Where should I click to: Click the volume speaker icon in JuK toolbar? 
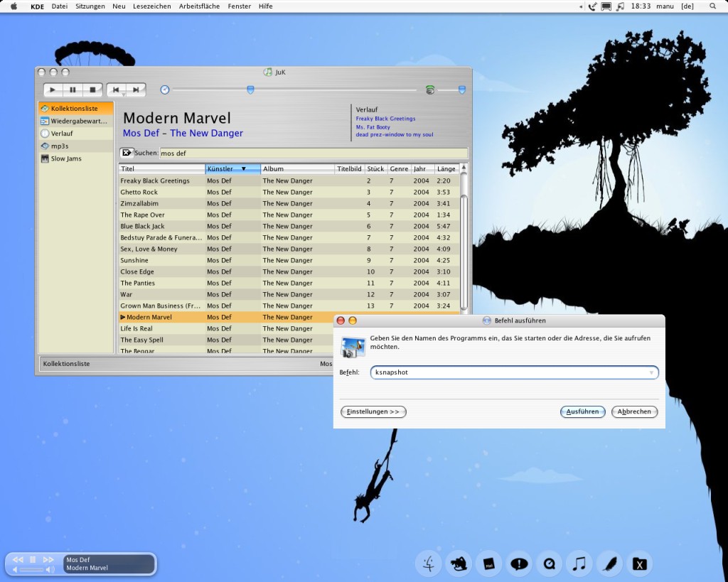coord(430,90)
